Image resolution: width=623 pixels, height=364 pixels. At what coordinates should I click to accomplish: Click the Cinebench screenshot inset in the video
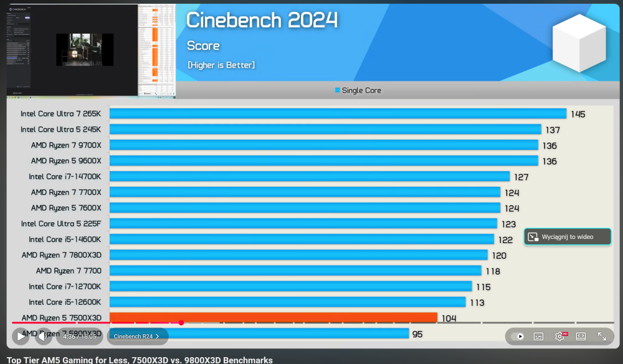[91, 50]
